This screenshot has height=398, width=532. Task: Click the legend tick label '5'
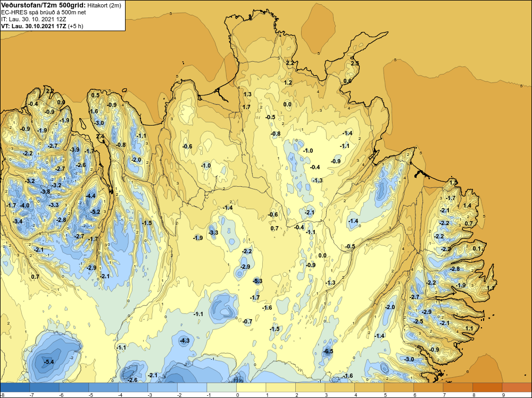pyautogui.click(x=385, y=395)
